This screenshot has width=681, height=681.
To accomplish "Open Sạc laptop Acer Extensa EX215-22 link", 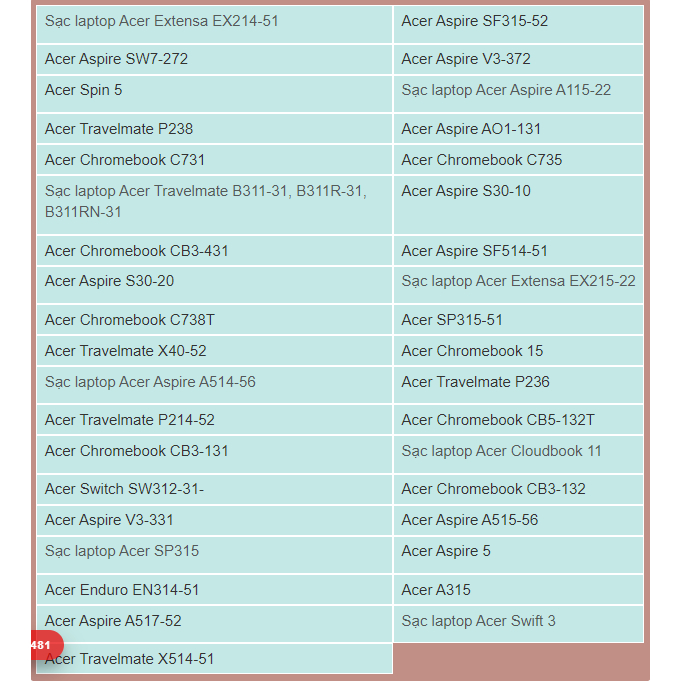I will pos(518,281).
